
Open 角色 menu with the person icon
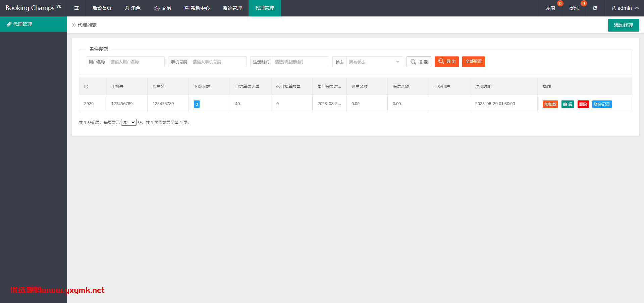(133, 8)
